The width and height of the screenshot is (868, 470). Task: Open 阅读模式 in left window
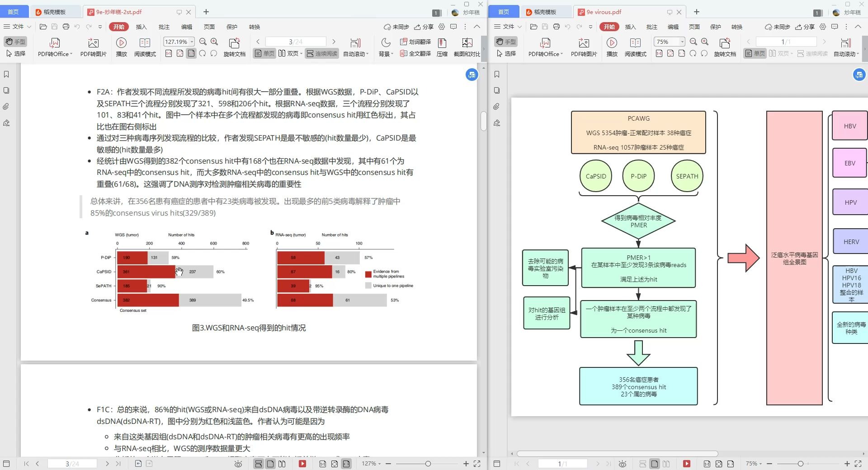click(145, 47)
